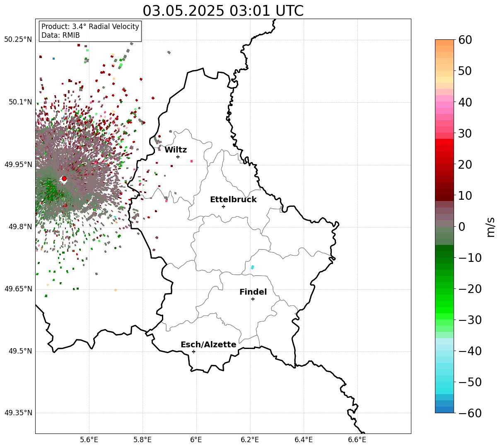Click the 49.8°N latitude tick label
The width and height of the screenshot is (500, 448).
[x=20, y=227]
